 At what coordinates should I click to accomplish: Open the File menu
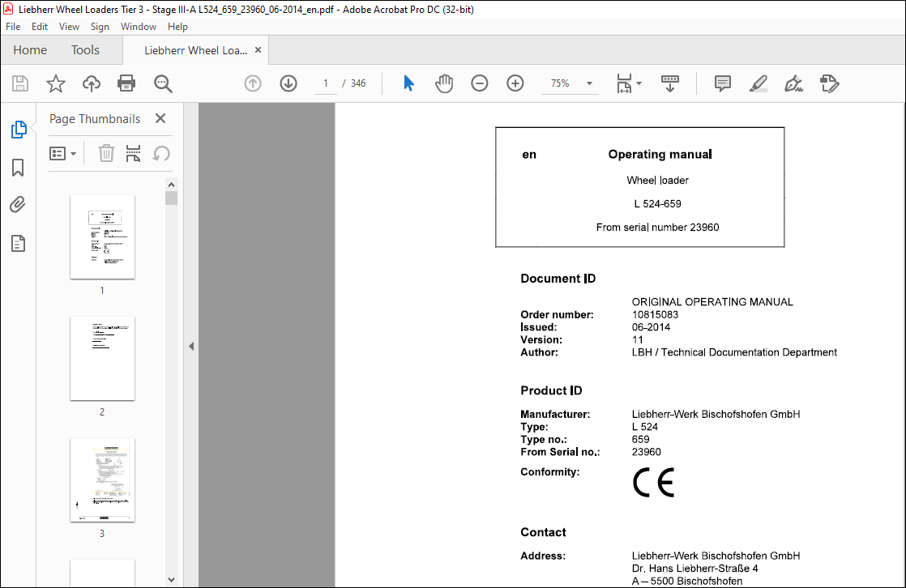13,27
